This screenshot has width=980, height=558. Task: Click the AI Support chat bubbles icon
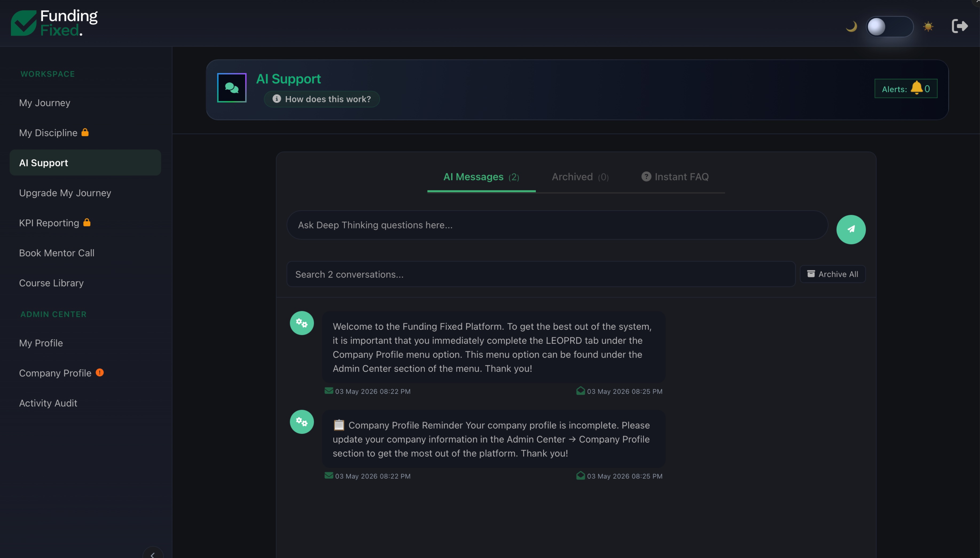232,88
